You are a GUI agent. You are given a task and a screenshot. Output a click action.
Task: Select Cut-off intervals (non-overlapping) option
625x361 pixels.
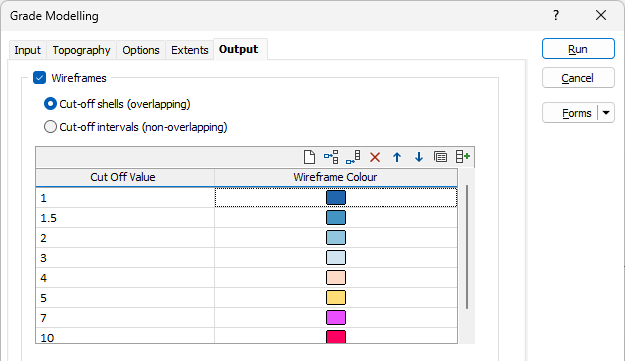(50, 127)
